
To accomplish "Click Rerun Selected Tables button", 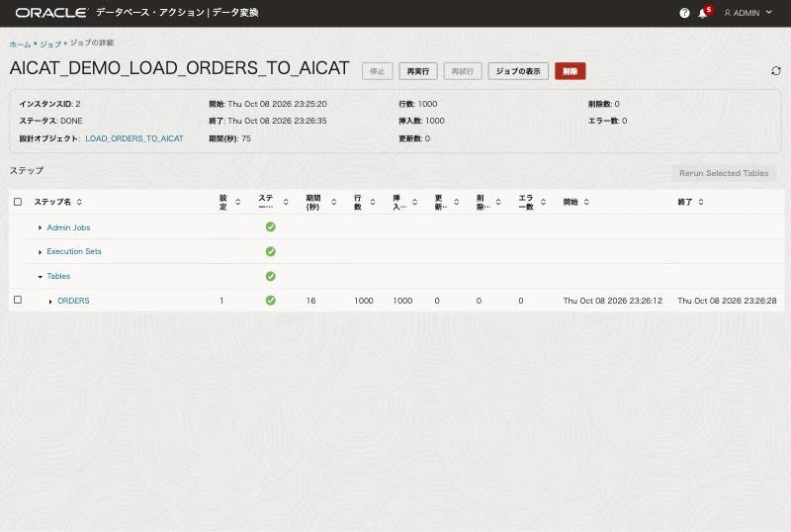I will pos(724,173).
